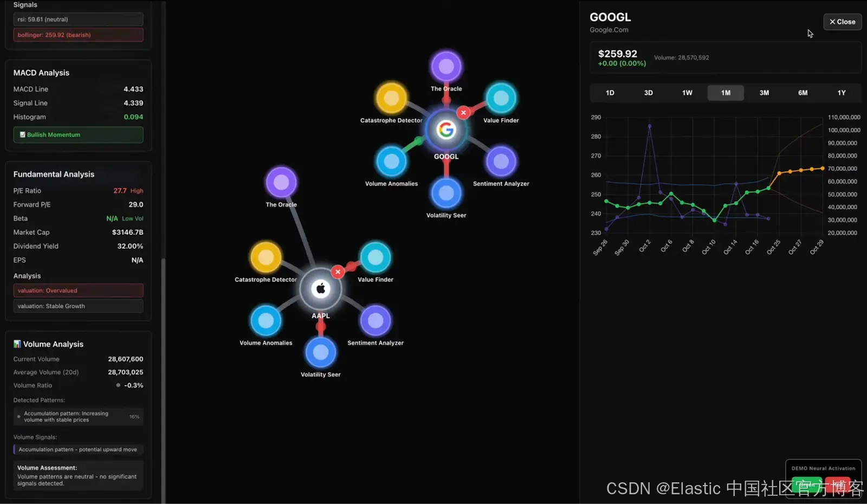The image size is (867, 504).
Task: Close the GOOGL detail panel
Action: [842, 22]
